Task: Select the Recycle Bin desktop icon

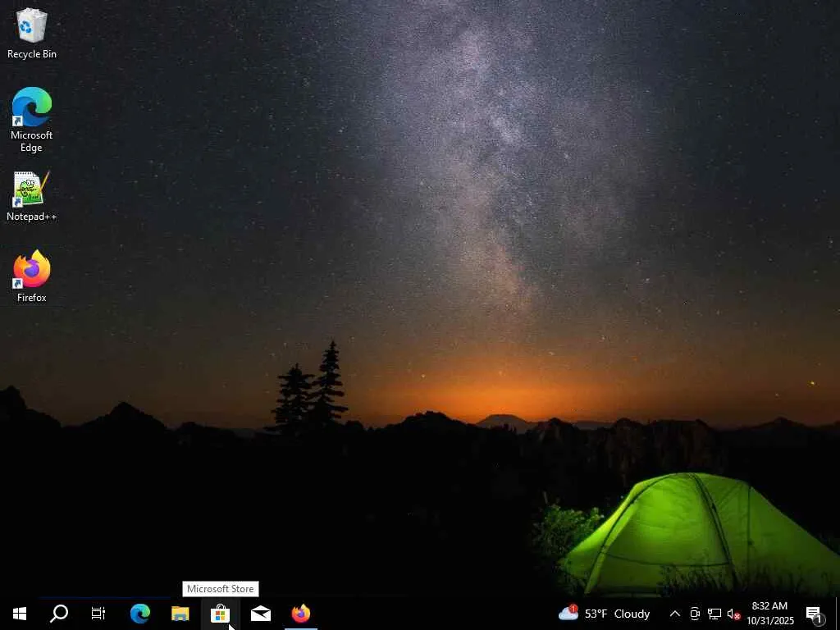Action: tap(32, 33)
